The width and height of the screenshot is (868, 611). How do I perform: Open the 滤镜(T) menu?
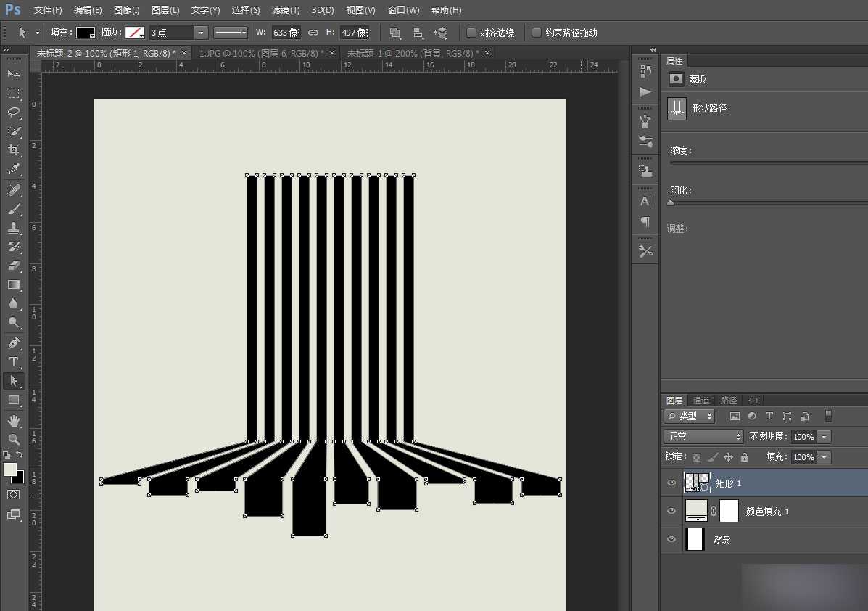(x=286, y=10)
